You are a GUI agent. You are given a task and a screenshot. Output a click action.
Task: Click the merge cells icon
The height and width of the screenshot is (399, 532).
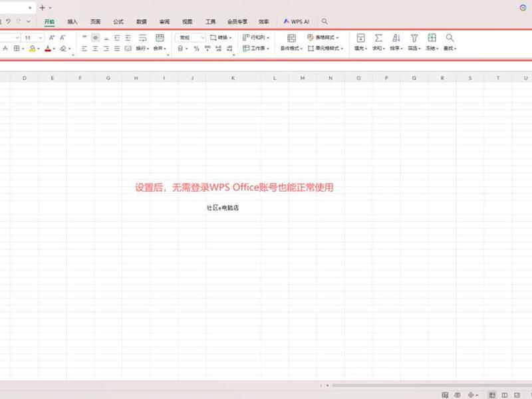160,38
